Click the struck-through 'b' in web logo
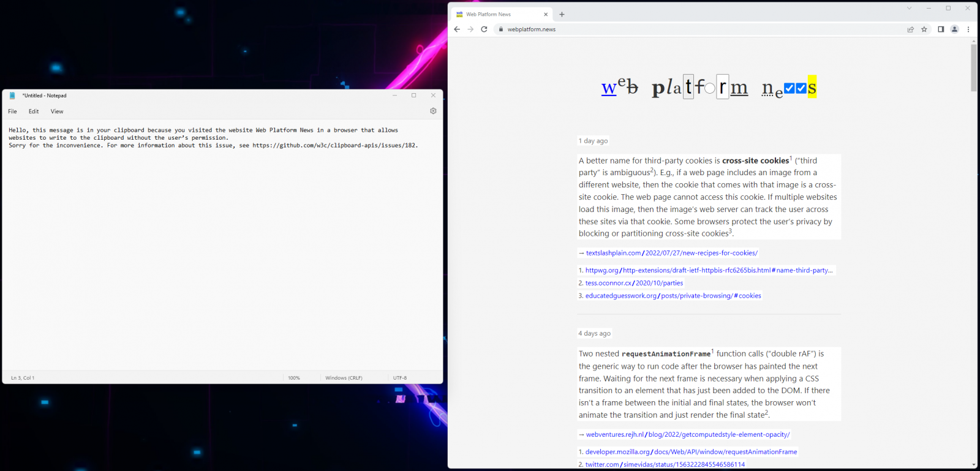This screenshot has height=471, width=980. coord(633,88)
